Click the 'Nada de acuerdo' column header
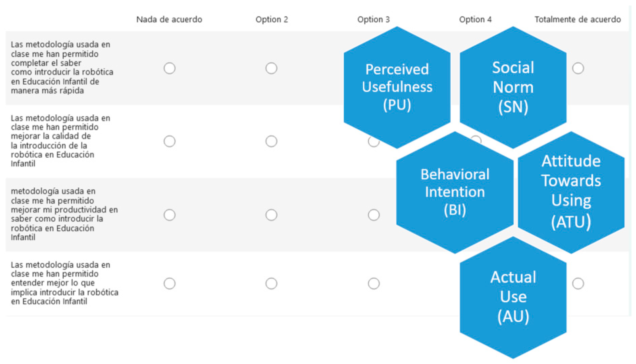 169,20
